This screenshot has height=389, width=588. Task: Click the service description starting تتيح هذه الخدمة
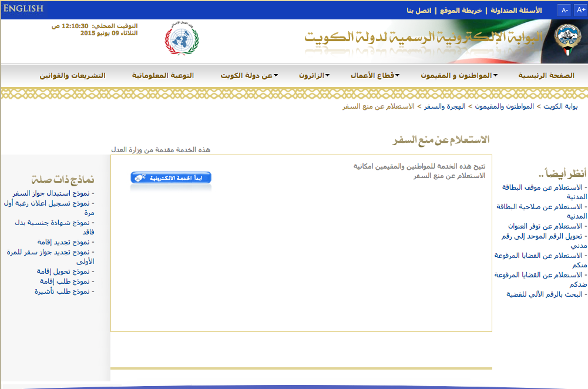419,170
